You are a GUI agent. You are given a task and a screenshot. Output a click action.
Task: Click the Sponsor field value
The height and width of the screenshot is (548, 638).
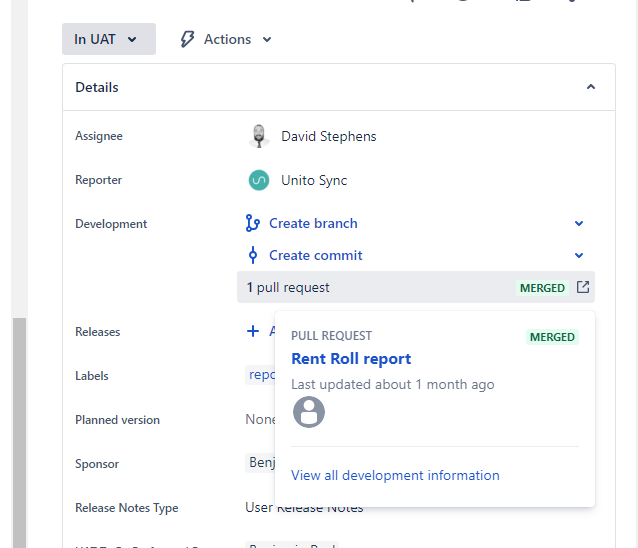point(261,463)
